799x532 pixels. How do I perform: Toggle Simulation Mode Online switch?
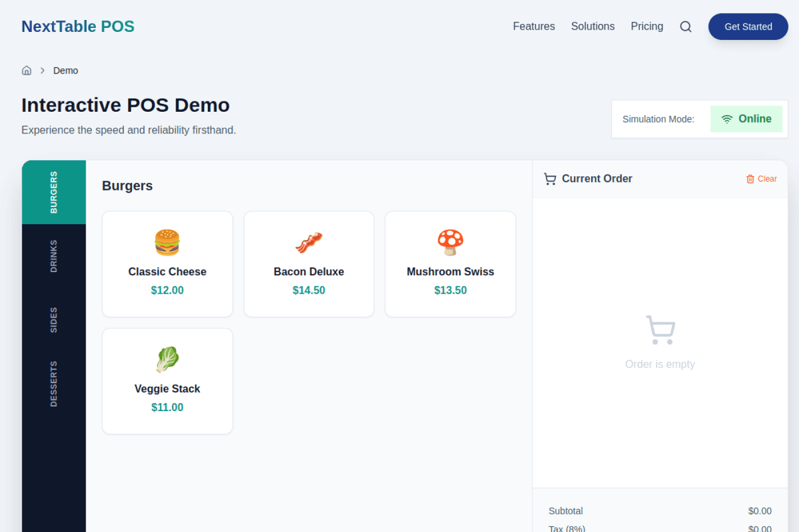coord(746,119)
